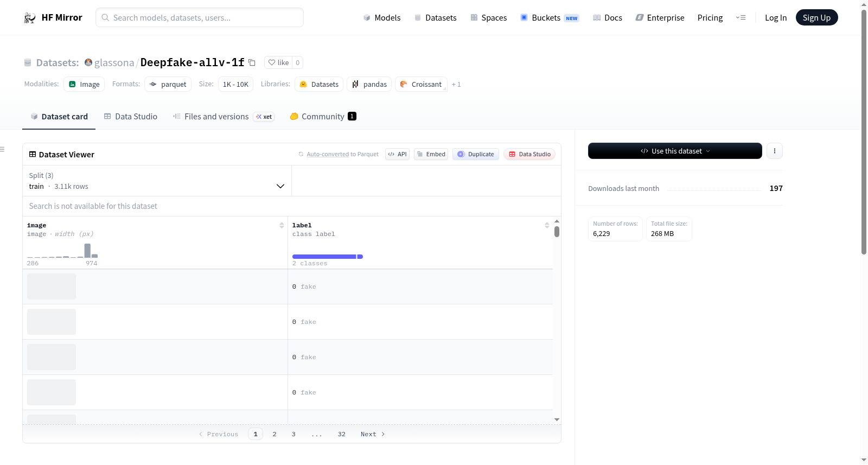
Task: Click the label class distribution bar
Action: pyautogui.click(x=328, y=257)
